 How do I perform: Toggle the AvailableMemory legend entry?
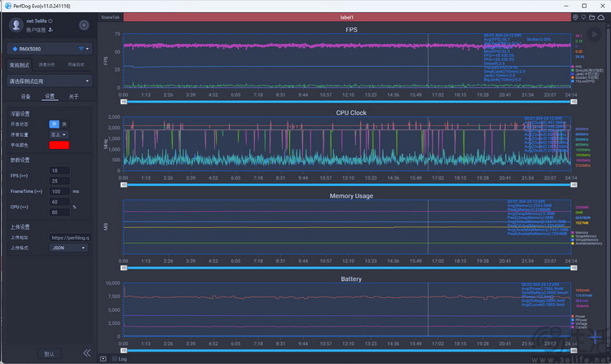pos(587,243)
